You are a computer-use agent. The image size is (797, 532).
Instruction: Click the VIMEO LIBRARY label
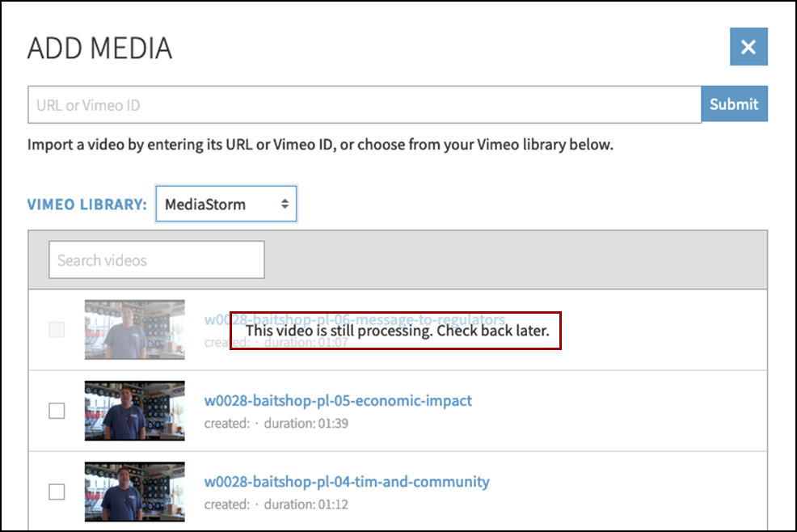coord(87,205)
